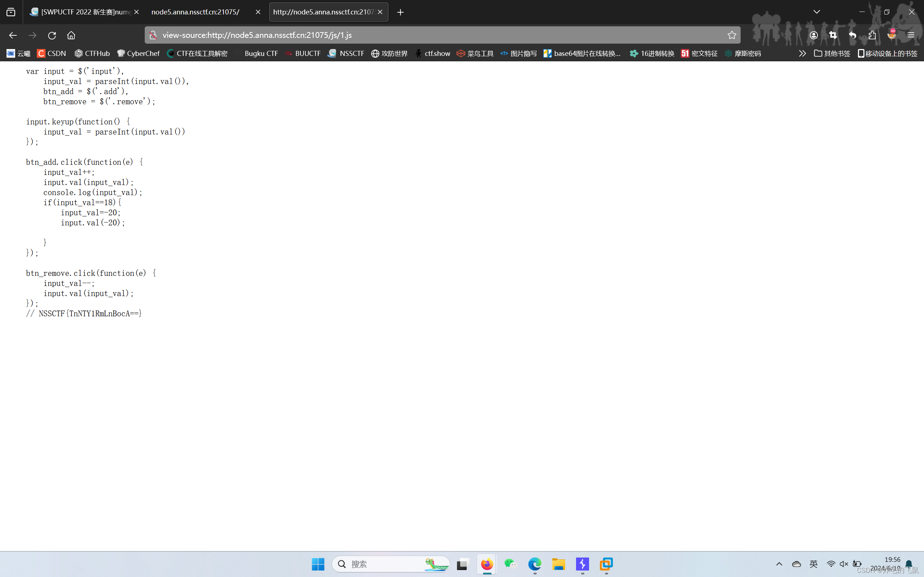Open the NSSCTF bookmark
This screenshot has width=924, height=577.
(346, 53)
